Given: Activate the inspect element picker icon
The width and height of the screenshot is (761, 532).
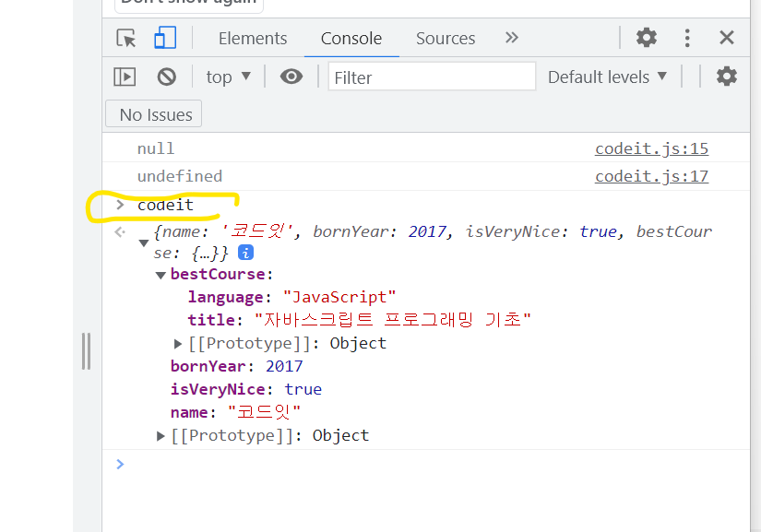Looking at the screenshot, I should [126, 38].
